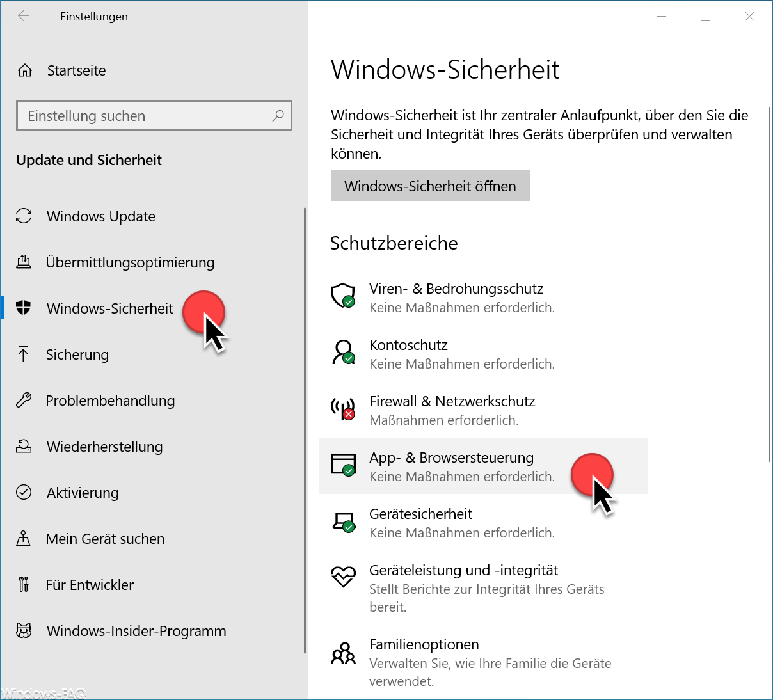Click the search magnifier icon
Viewport: 773px width, 700px height.
point(278,116)
